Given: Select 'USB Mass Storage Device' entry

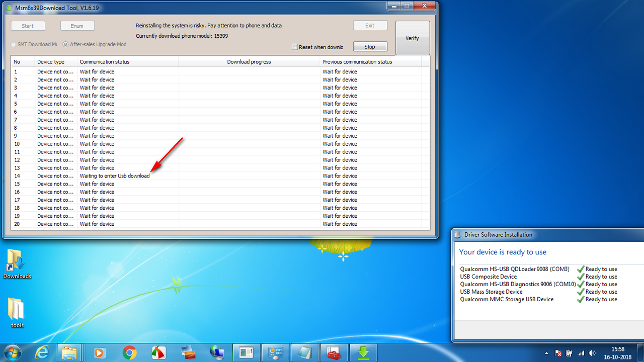Looking at the screenshot, I should tap(491, 292).
